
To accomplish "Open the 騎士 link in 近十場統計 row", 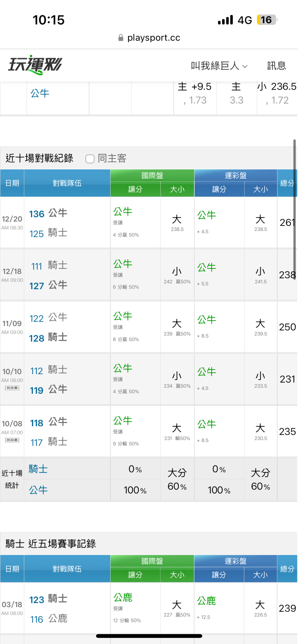I will point(38,469).
